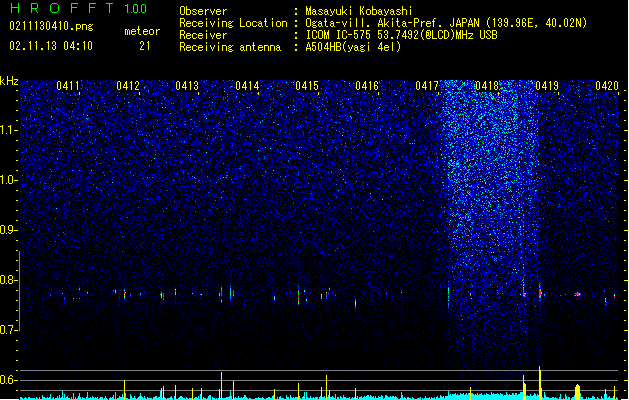Click the 0.9 kHz axis label

click(x=9, y=230)
